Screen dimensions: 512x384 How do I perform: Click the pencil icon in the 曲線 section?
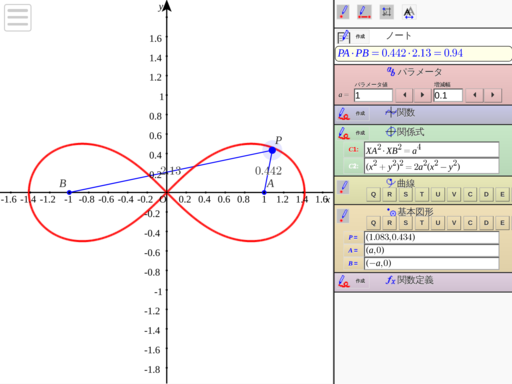point(343,187)
